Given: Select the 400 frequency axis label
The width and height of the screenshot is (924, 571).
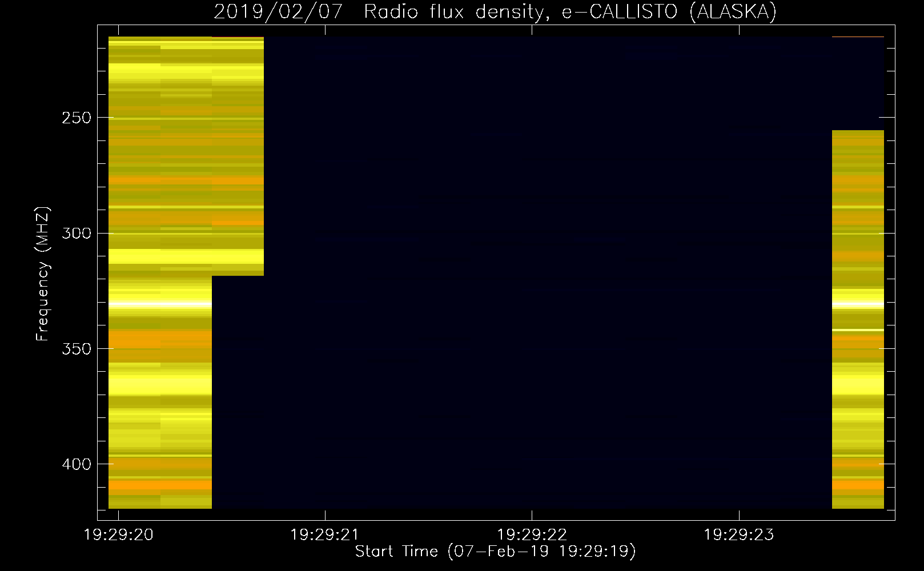Looking at the screenshot, I should click(77, 464).
